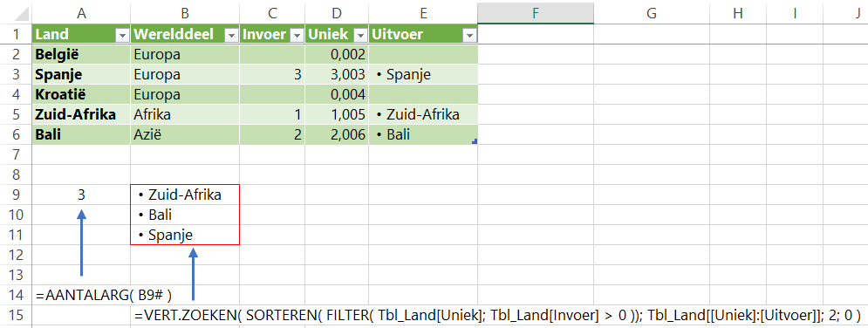Select column A header
The image size is (868, 328).
[x=81, y=13]
